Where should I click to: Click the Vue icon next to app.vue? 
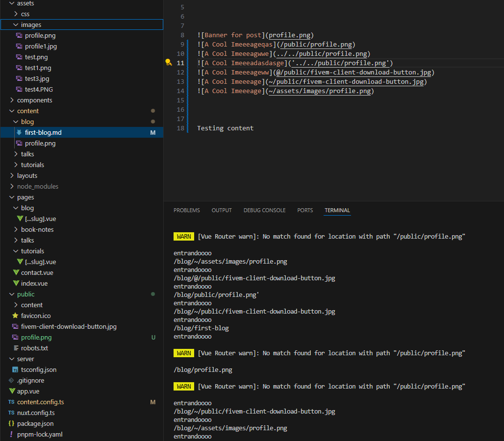(x=12, y=391)
